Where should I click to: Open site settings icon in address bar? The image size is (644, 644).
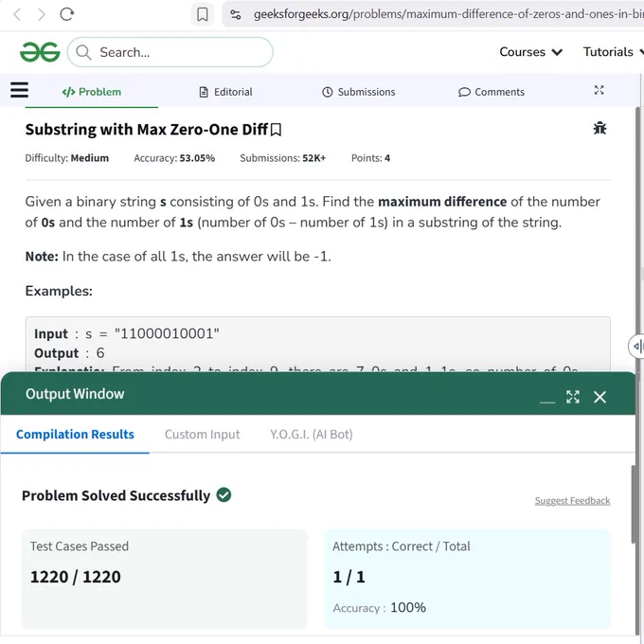[x=235, y=15]
